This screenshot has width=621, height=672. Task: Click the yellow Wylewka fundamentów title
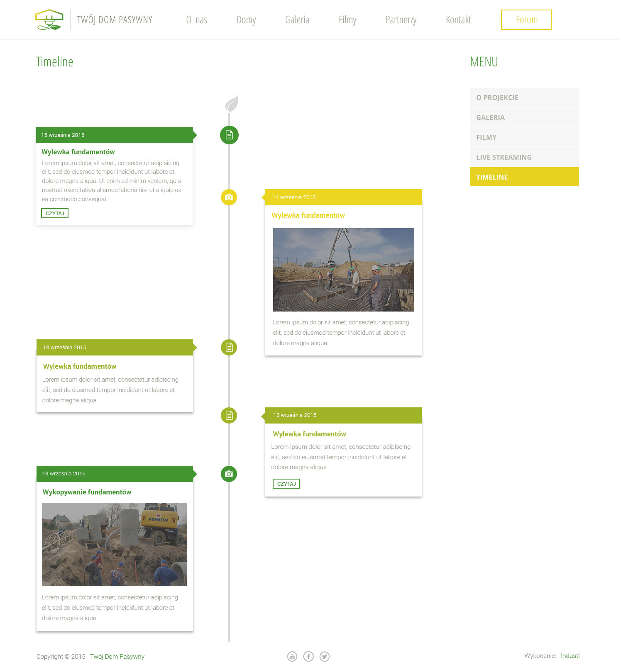click(x=308, y=215)
